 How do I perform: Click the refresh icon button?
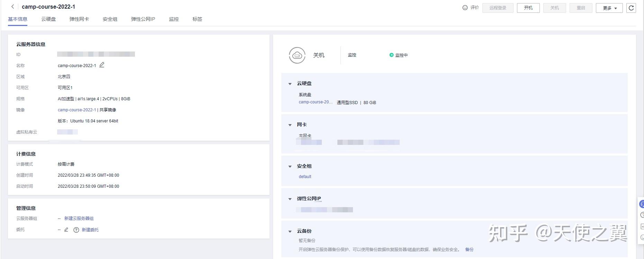(x=631, y=8)
